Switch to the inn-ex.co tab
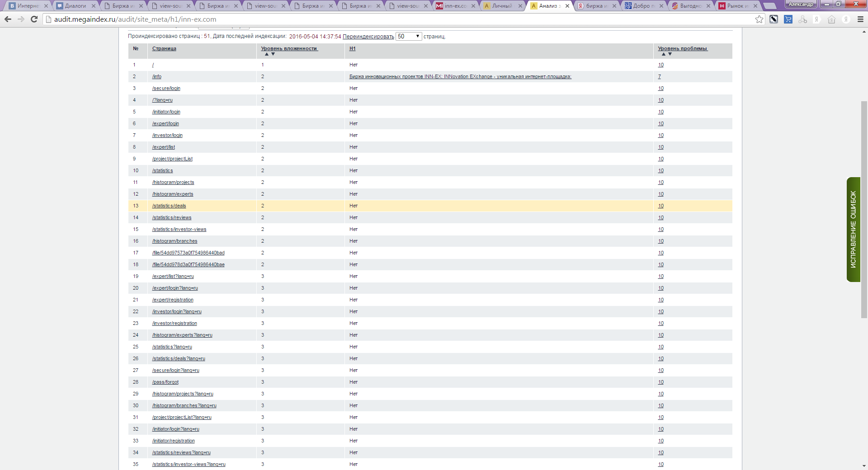The image size is (868, 470). tap(455, 6)
